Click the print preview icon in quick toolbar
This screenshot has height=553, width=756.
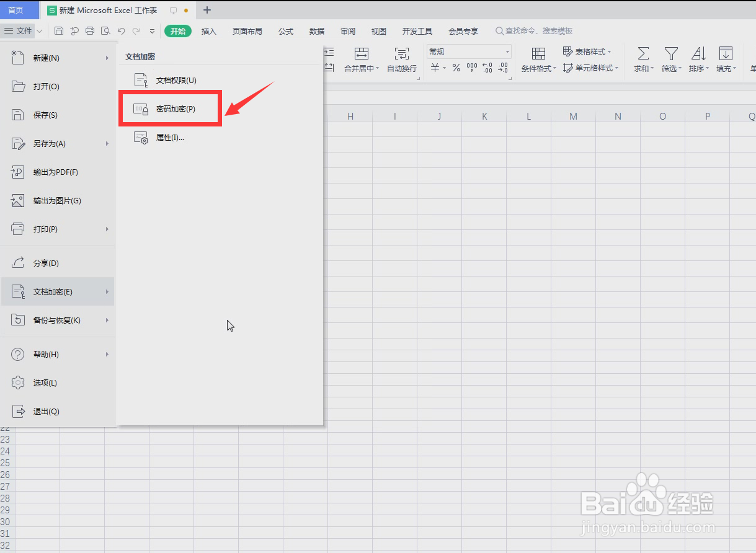tap(105, 31)
